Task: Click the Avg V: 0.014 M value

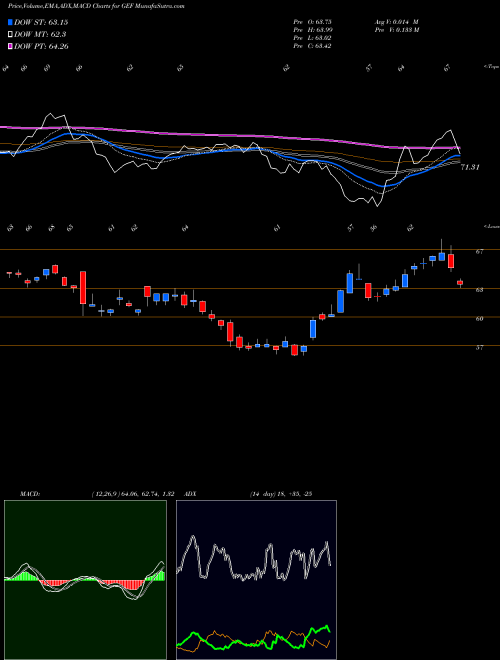Action: click(396, 22)
